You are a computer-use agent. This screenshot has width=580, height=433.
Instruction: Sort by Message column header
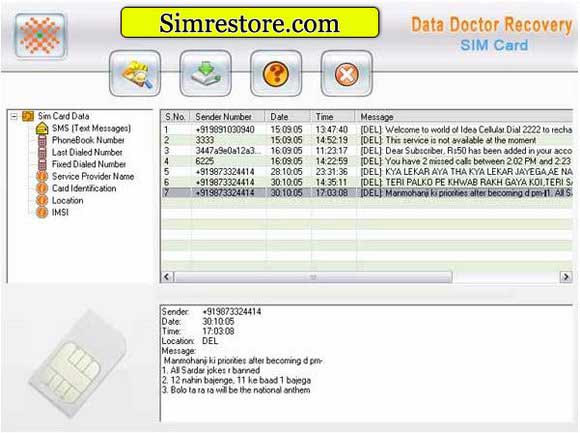tap(464, 117)
